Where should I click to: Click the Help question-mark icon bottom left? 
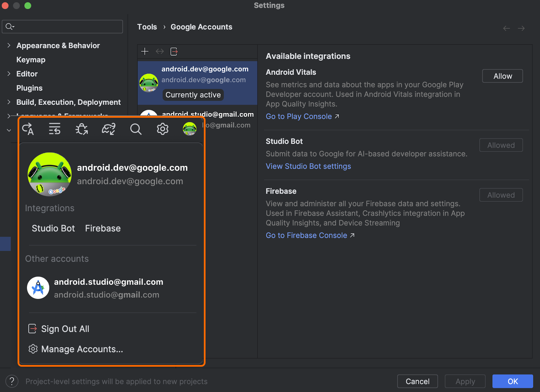pyautogui.click(x=12, y=381)
